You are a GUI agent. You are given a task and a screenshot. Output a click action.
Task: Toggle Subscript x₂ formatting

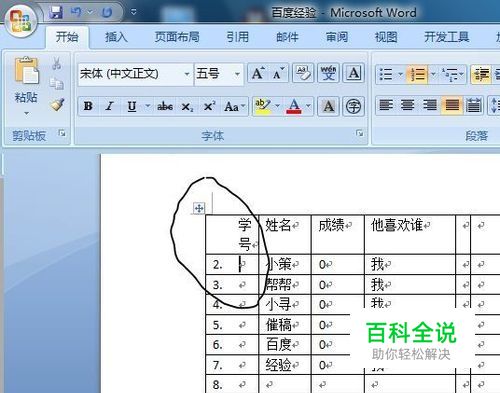(187, 106)
